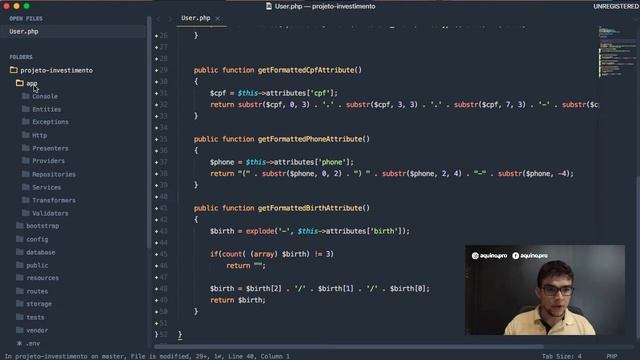Click the getFormattedPhoneAttribute function name
Screen dimensions: 640x360
[309, 139]
